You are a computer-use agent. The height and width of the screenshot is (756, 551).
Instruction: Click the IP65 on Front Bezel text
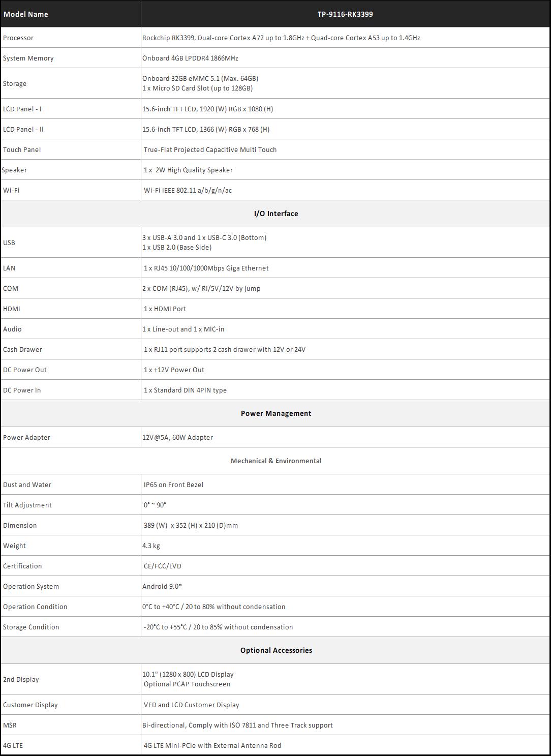pyautogui.click(x=173, y=485)
